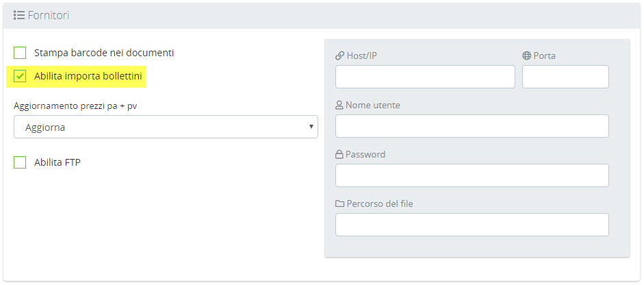Click into the Porta input box
The width and height of the screenshot is (644, 285).
565,77
